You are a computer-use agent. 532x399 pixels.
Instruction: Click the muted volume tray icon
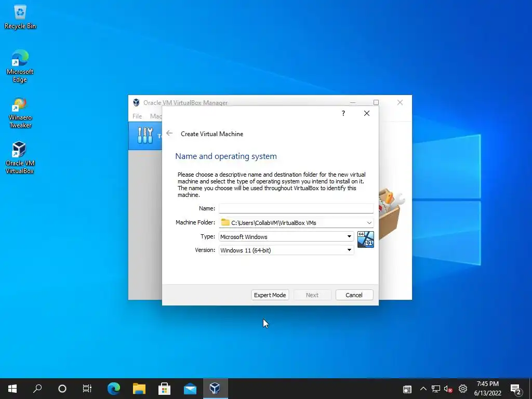[448, 389]
